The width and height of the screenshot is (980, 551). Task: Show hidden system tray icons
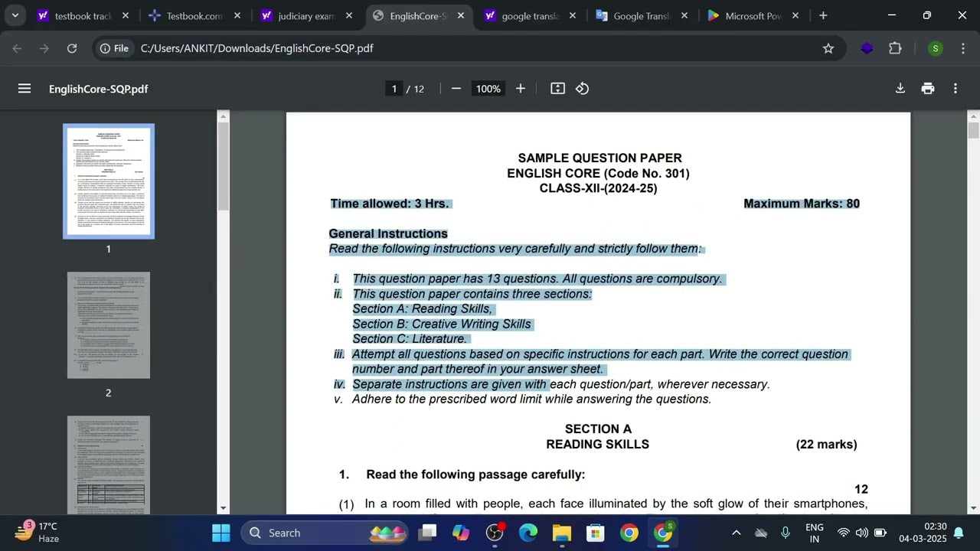coord(736,533)
